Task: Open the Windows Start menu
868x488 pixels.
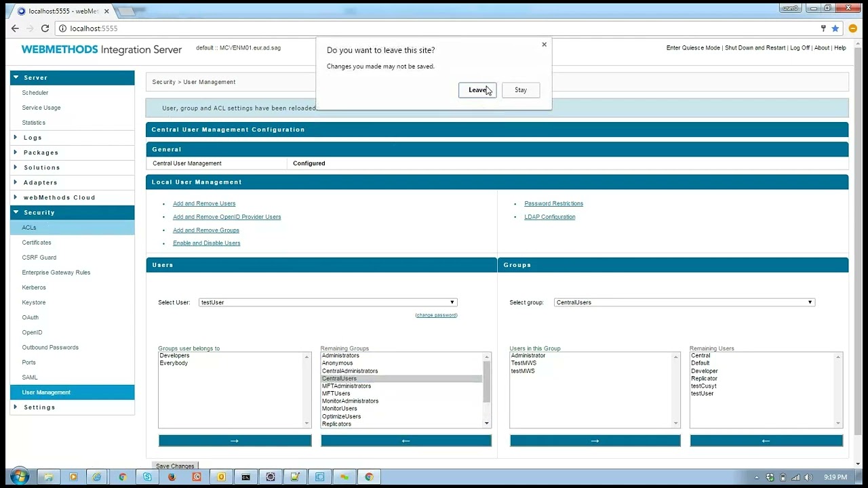Action: 18,476
